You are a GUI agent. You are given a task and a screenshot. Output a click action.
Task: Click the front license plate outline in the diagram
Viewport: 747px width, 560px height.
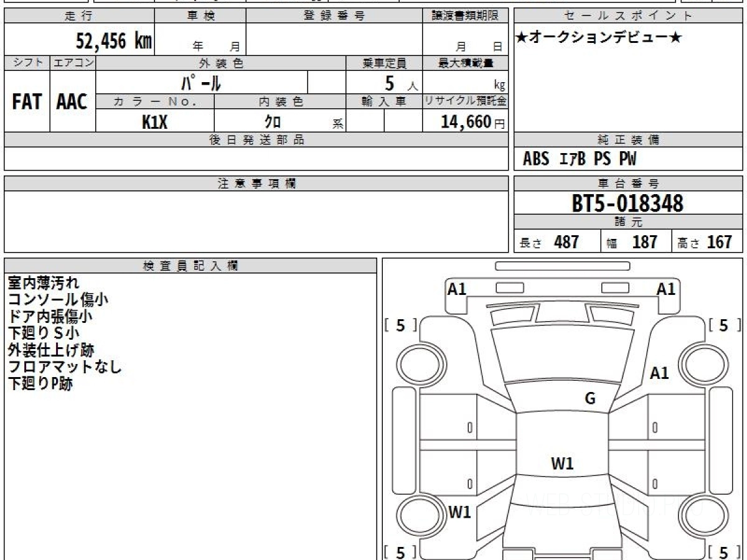tap(562, 266)
